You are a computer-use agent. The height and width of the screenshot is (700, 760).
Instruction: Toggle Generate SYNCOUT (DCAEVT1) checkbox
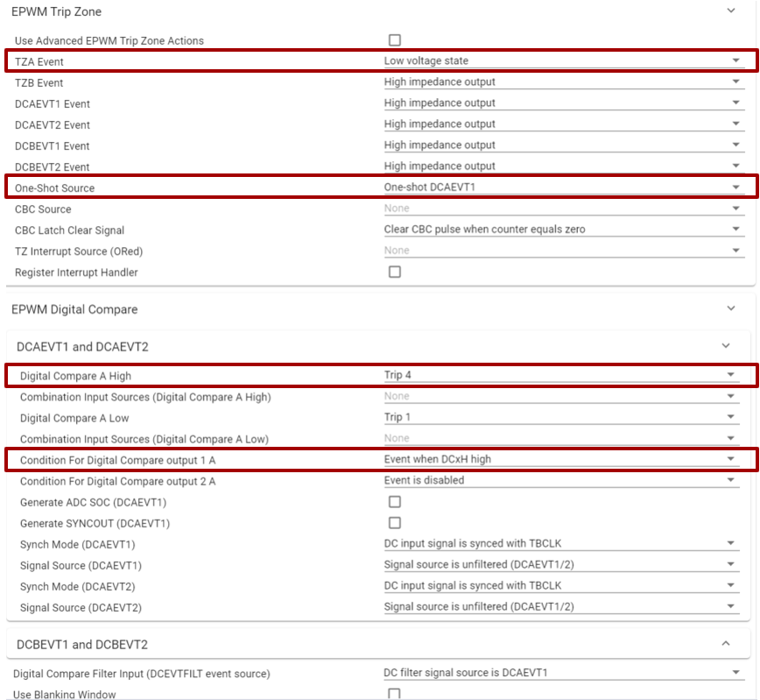tap(395, 523)
